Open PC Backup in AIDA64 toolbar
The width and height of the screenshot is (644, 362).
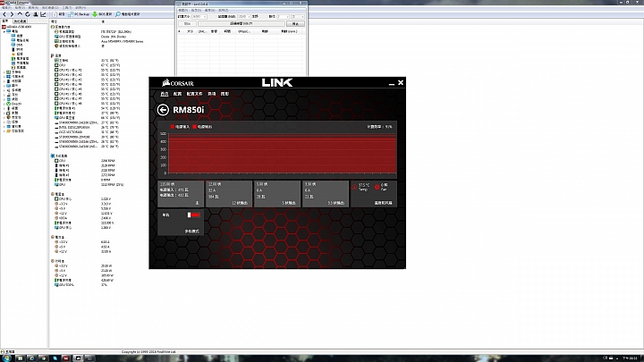[79, 14]
